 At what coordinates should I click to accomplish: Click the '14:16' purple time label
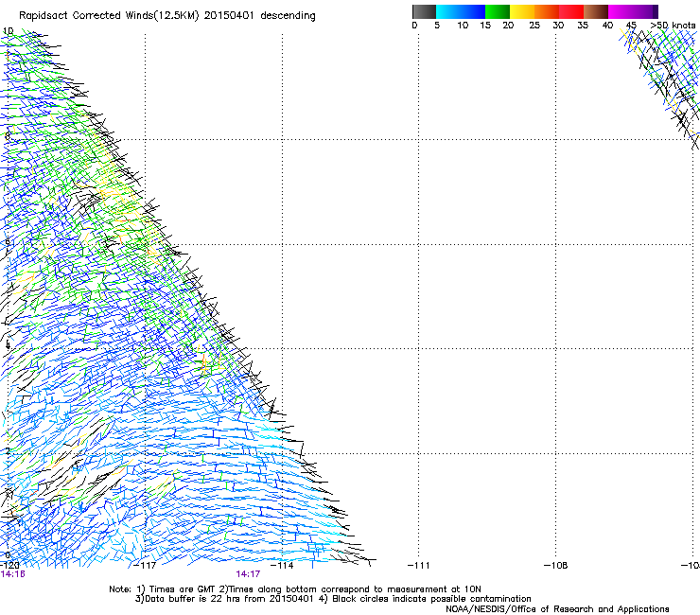(x=13, y=574)
